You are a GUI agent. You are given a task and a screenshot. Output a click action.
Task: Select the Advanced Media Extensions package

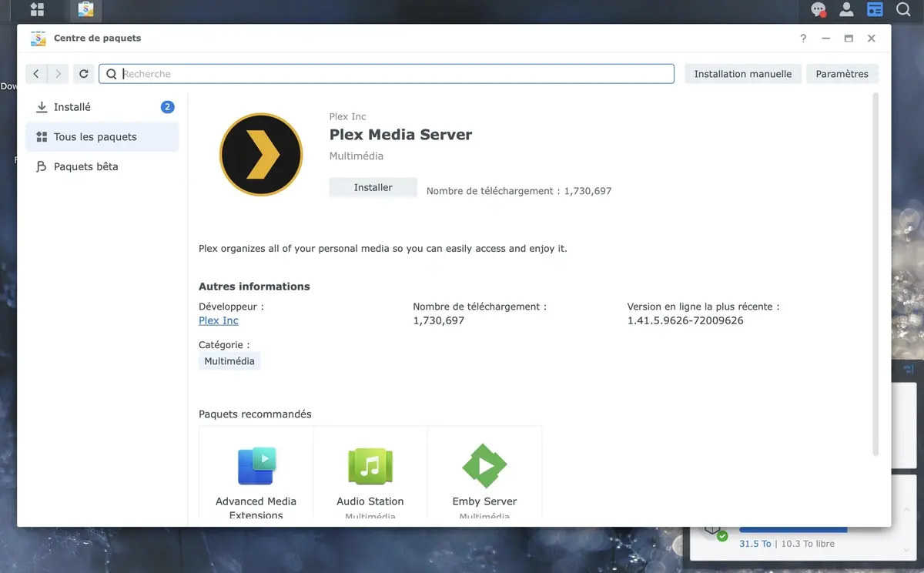256,465
